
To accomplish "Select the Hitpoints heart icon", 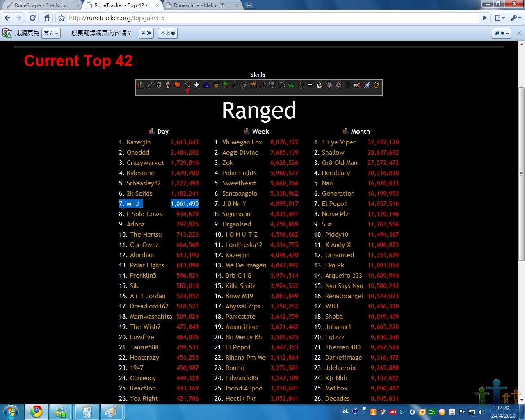I will 178,85.
